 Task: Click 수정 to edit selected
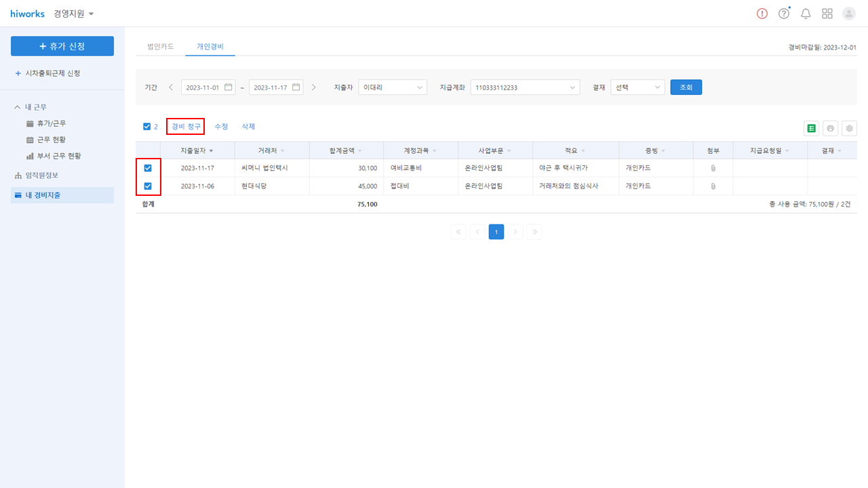tap(221, 127)
